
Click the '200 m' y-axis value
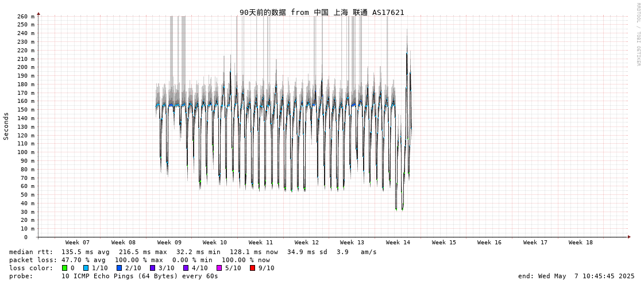[26, 67]
